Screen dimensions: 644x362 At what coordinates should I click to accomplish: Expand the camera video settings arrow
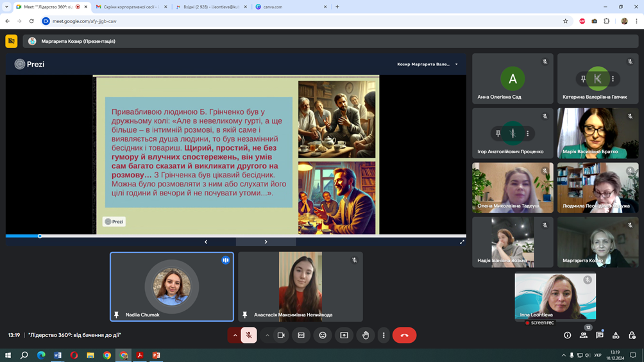tap(267, 335)
